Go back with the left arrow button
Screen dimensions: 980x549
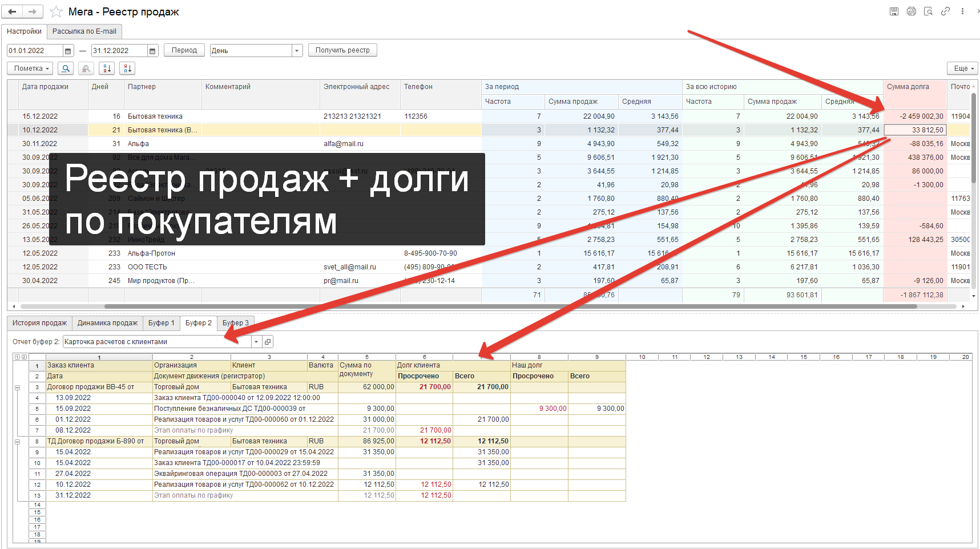[x=13, y=11]
